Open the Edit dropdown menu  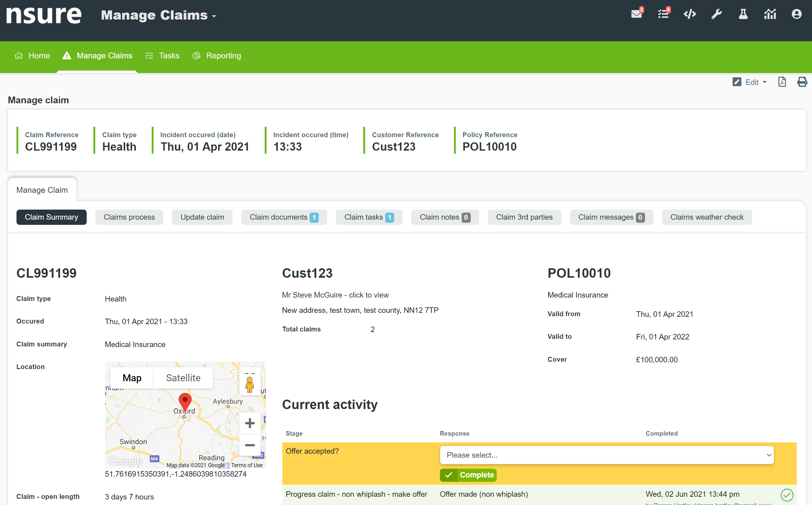[x=750, y=82]
